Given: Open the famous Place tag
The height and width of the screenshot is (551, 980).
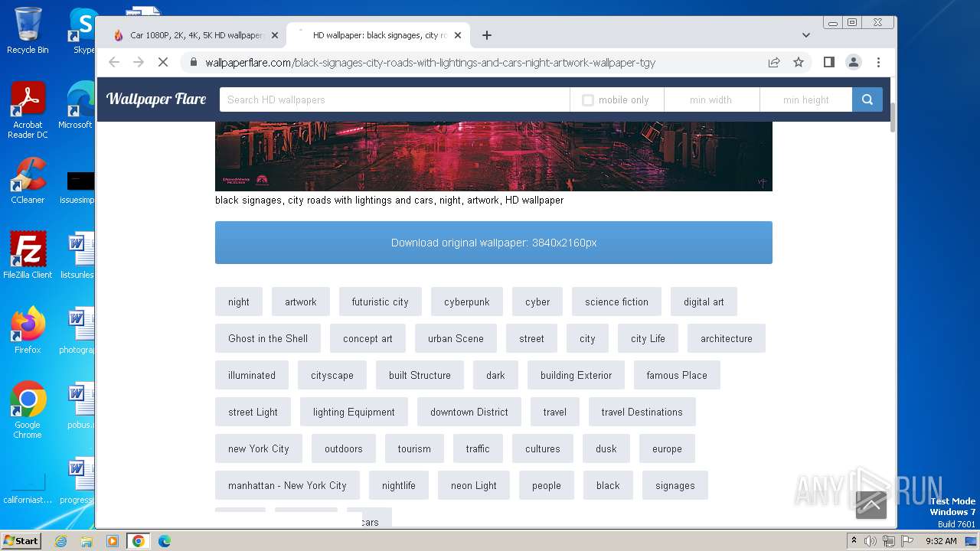Looking at the screenshot, I should pyautogui.click(x=677, y=375).
